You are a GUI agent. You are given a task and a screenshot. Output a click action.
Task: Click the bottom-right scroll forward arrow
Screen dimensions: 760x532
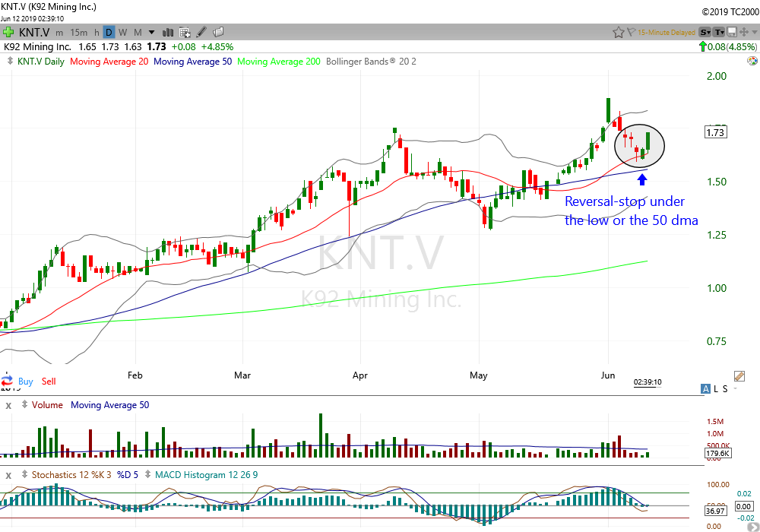pyautogui.click(x=753, y=527)
